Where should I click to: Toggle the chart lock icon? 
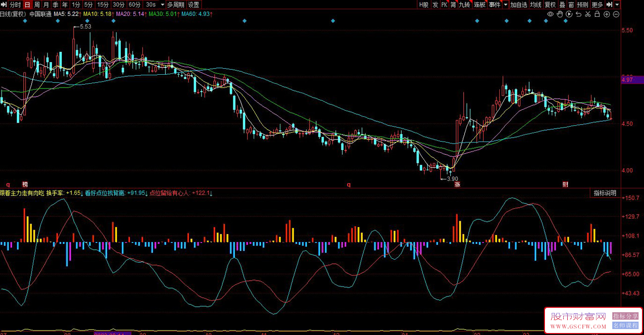click(597, 14)
